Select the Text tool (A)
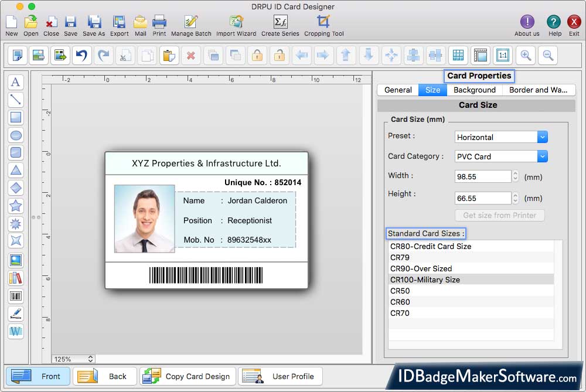Image resolution: width=586 pixels, height=392 pixels. [16, 82]
